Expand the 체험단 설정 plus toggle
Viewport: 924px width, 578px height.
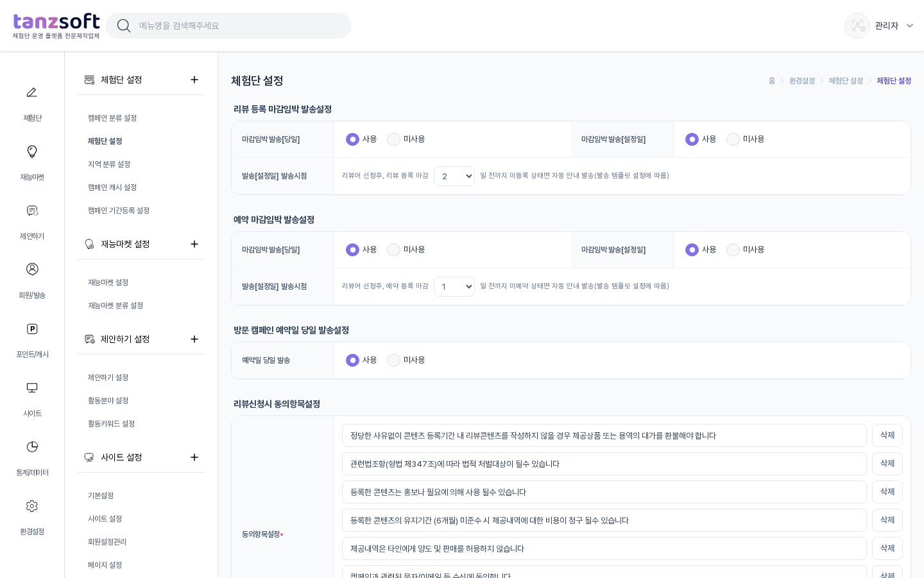[x=194, y=80]
